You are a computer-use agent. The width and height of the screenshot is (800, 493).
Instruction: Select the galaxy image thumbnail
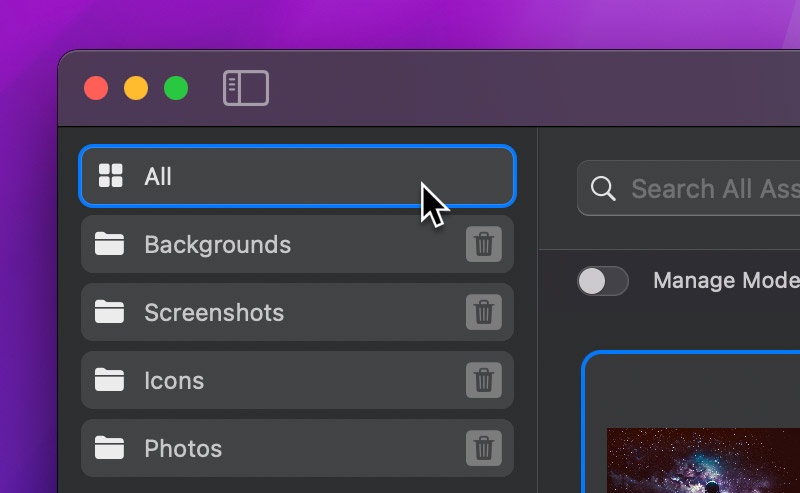[x=700, y=460]
